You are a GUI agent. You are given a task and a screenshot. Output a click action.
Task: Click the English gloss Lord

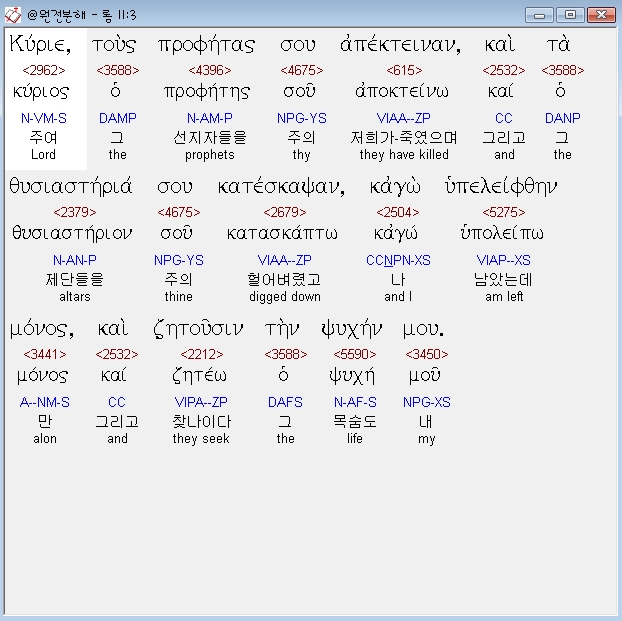pyautogui.click(x=43, y=154)
